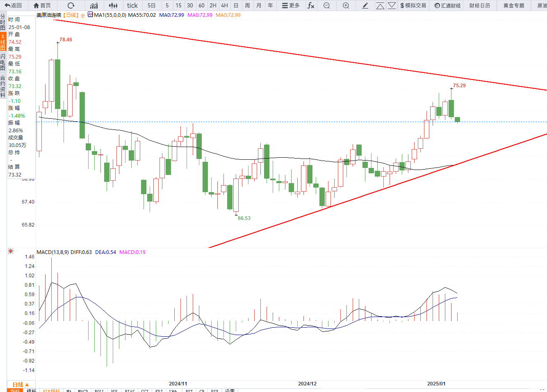
Task: Select the 指标 bottom tab
Action: pyautogui.click(x=15, y=390)
